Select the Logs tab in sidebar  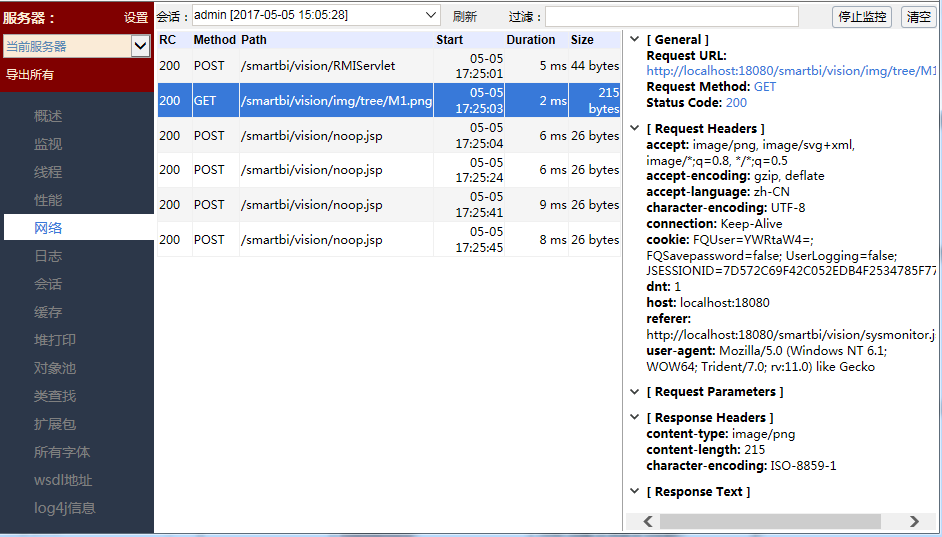48,256
